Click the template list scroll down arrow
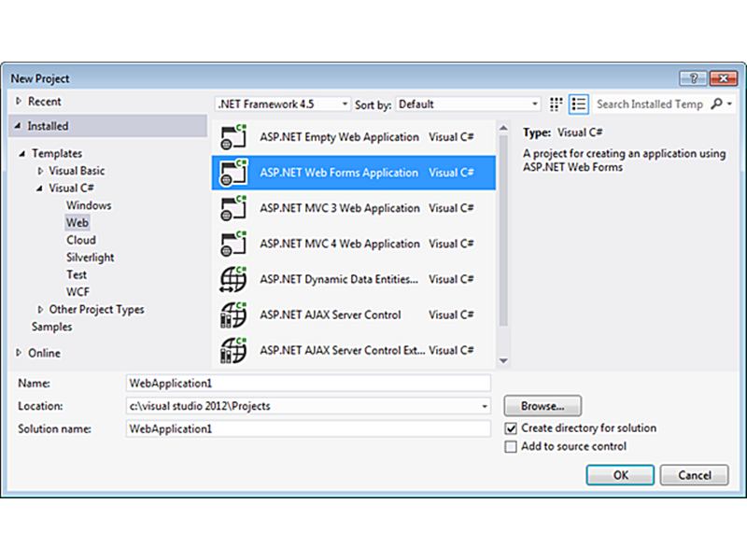Viewport: 747px width, 560px height. (503, 361)
